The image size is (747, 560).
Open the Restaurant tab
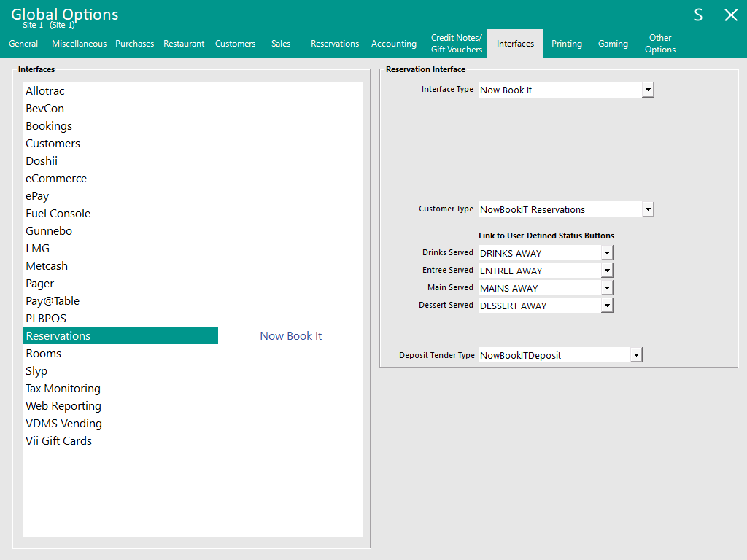(184, 44)
